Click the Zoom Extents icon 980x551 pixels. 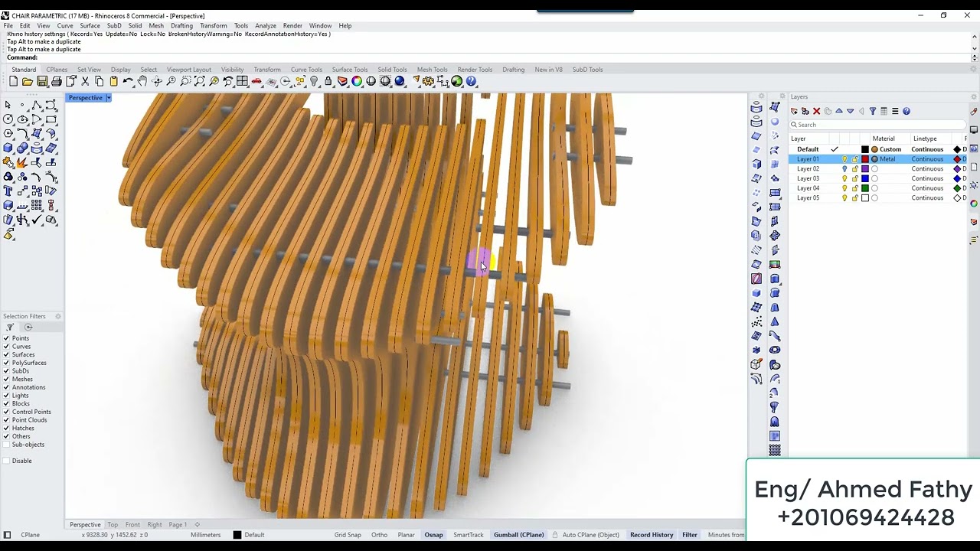[x=199, y=81]
